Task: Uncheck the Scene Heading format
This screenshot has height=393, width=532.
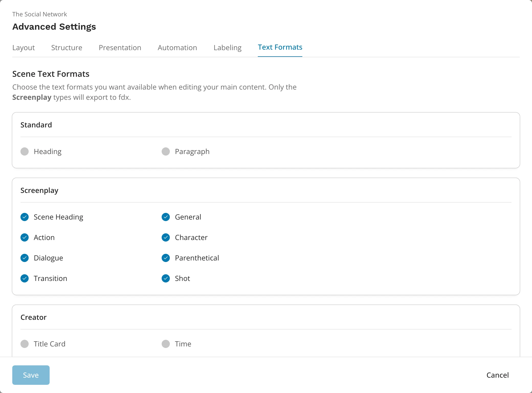Action: click(25, 217)
